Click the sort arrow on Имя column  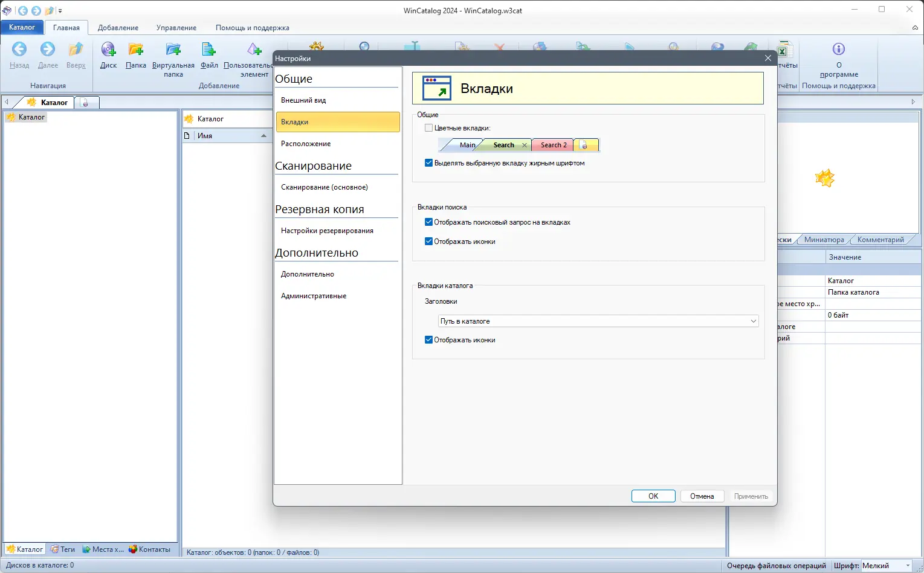[x=263, y=136]
